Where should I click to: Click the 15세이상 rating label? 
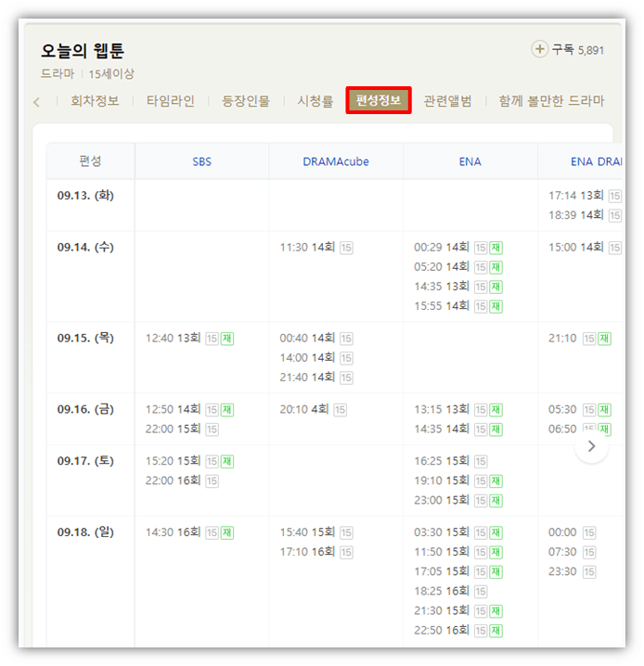111,74
